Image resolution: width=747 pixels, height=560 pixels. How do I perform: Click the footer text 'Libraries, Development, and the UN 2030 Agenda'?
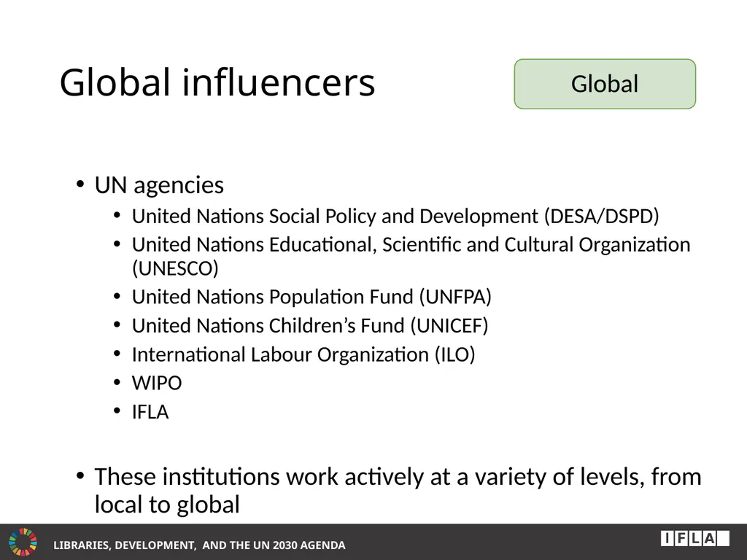click(x=199, y=545)
